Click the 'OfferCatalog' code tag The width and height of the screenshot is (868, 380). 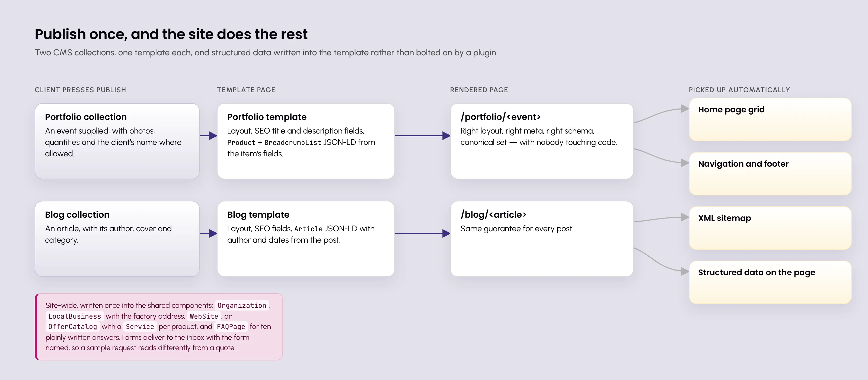72,327
